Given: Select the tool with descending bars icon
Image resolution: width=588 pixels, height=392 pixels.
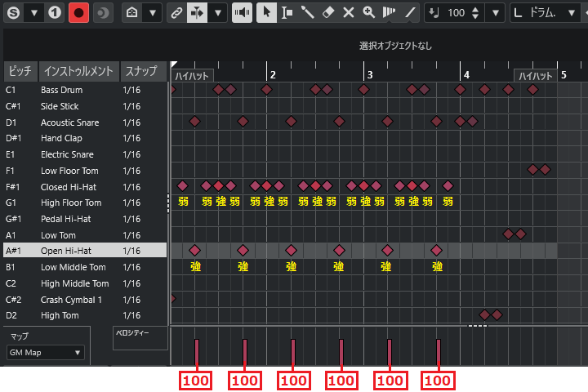Looking at the screenshot, I should click(389, 13).
